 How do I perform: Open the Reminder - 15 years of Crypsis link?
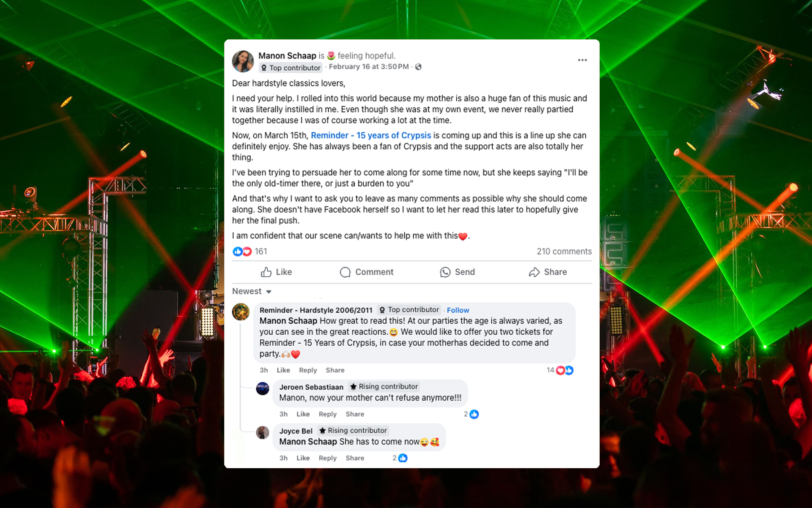point(371,135)
